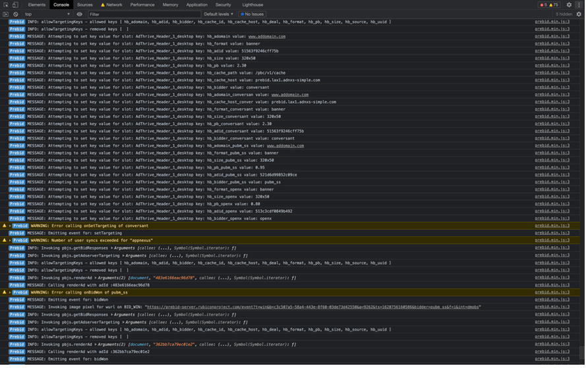Switch to the Elements tab

[37, 5]
